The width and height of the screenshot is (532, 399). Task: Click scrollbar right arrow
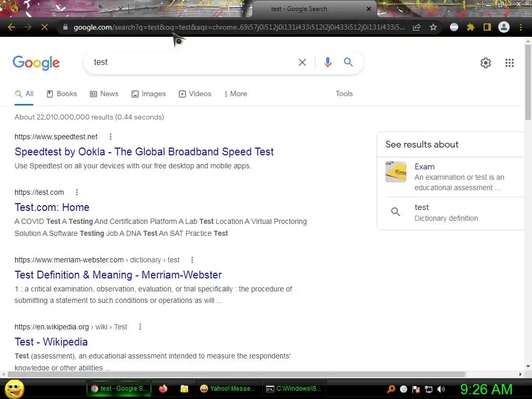(x=521, y=374)
